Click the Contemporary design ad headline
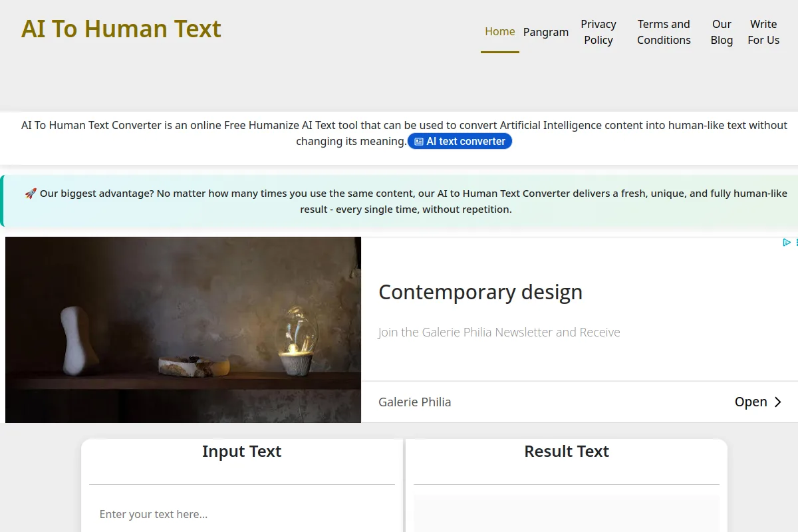This screenshot has height=532, width=798. (x=480, y=292)
